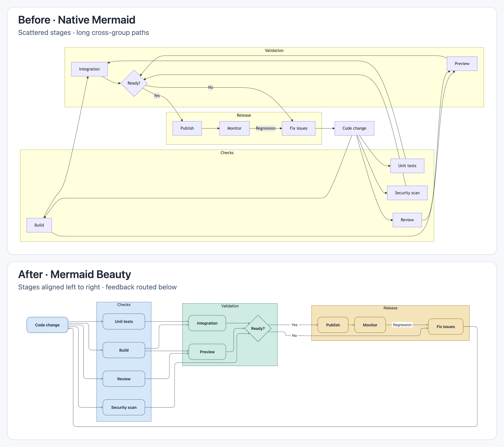Select the Monitor node in the Before diagram
504x447 pixels.
coord(234,128)
